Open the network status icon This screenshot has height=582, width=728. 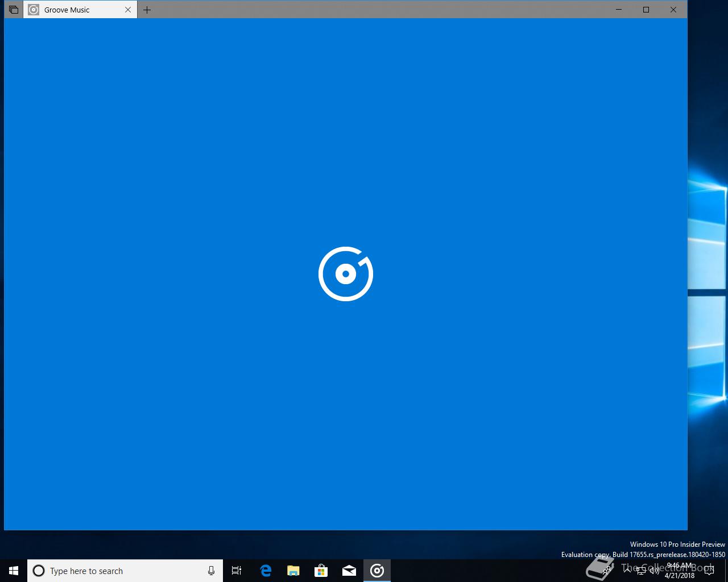(x=641, y=571)
